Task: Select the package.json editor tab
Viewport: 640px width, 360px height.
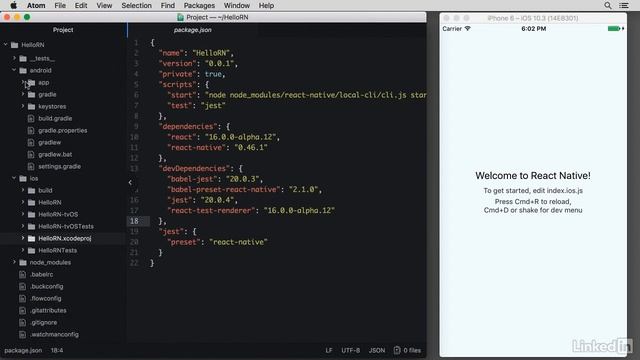Action: 193,30
